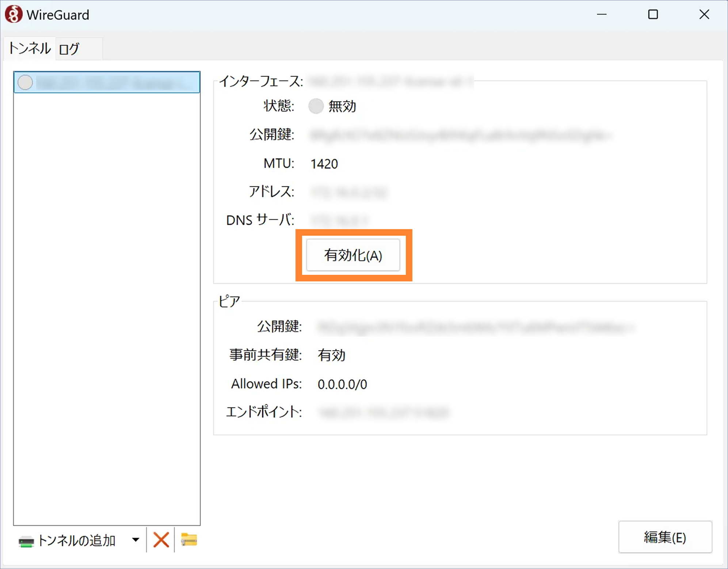Click the 編集(E) edit button
Screen dimensions: 728x569
(665, 537)
